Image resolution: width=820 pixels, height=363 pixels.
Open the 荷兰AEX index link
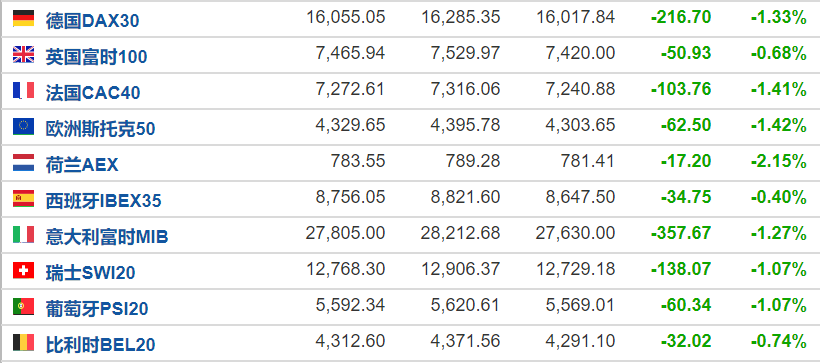[82, 165]
